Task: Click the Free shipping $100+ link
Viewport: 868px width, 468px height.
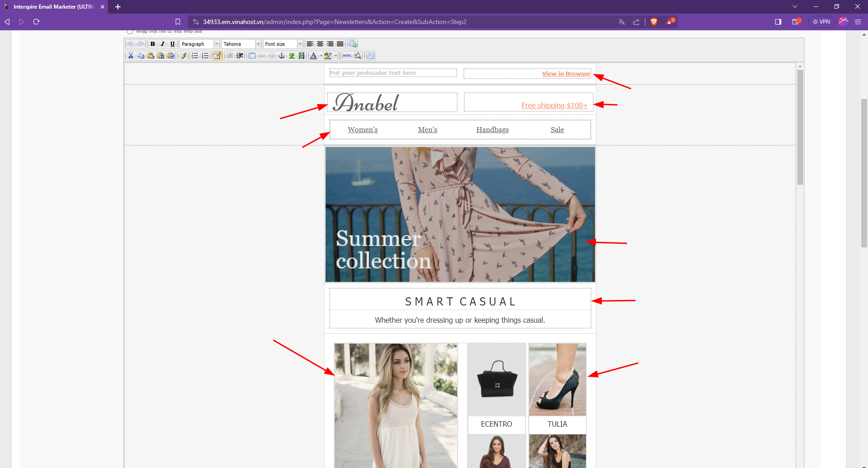Action: 554,105
